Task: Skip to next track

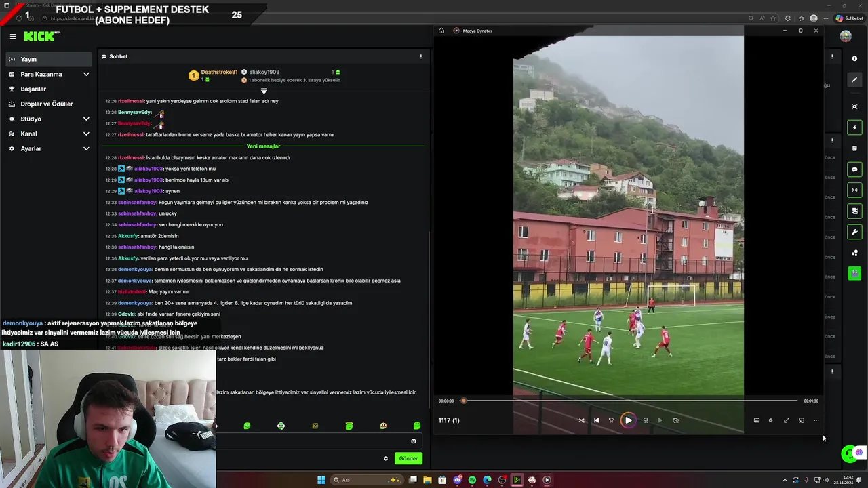Action: click(660, 420)
